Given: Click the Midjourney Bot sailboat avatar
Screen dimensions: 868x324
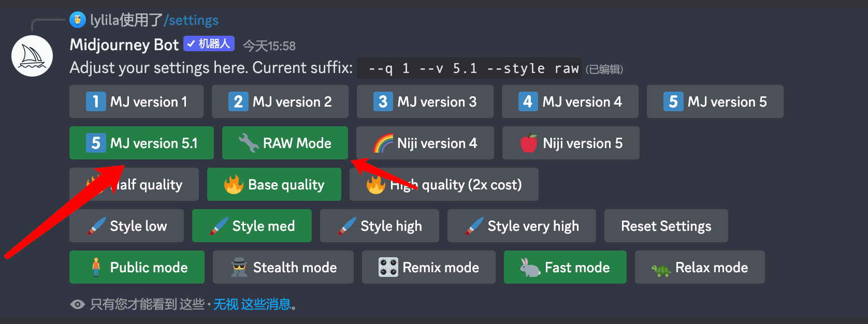Looking at the screenshot, I should point(32,56).
